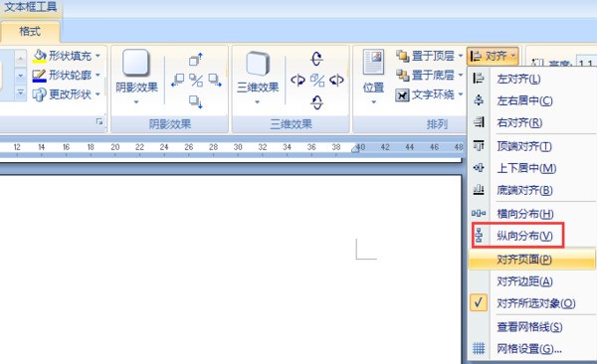Nudge the shadow up

196,60
